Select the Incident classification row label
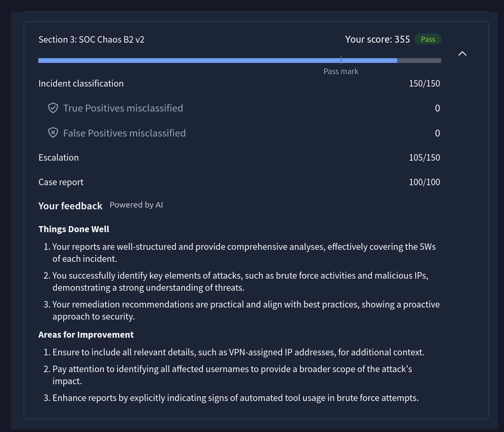 click(x=81, y=84)
